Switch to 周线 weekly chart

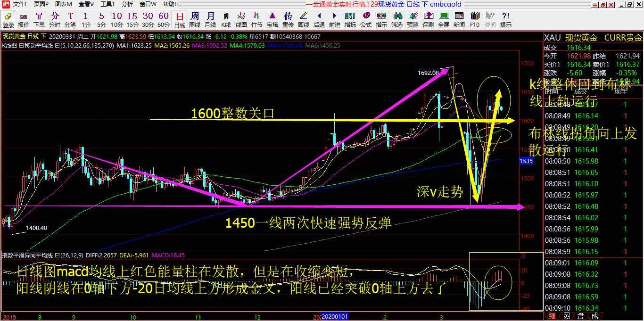coord(195,20)
